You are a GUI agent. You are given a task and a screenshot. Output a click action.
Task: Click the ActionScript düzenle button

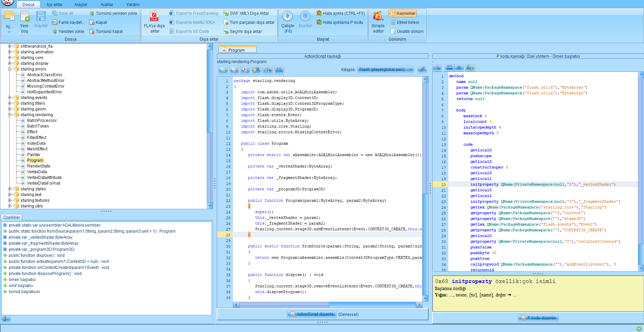311,314
